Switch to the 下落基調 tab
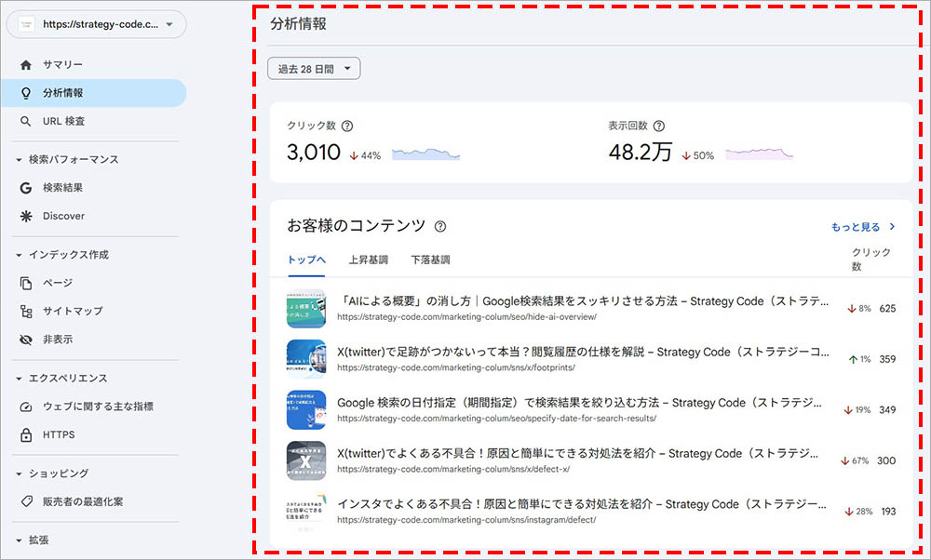Viewport: 931px width, 560px height. click(430, 260)
